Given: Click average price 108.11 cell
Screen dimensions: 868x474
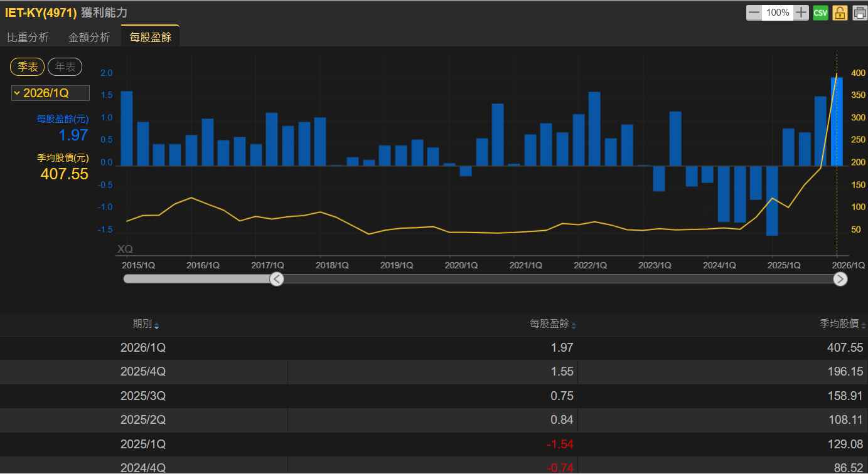Looking at the screenshot, I should pos(845,420).
